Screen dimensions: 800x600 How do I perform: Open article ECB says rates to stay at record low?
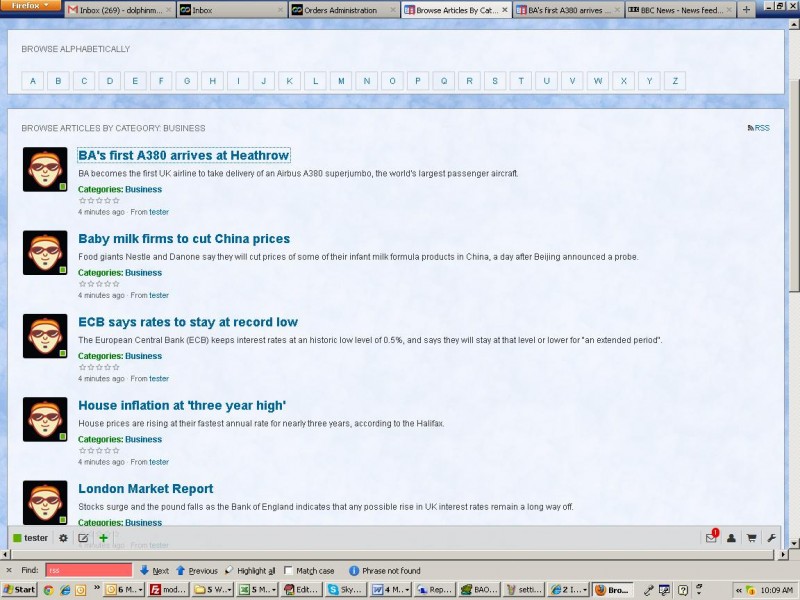[x=188, y=322]
